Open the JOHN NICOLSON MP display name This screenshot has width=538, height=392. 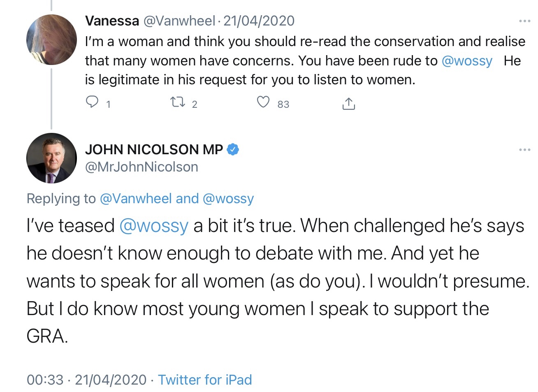pos(154,149)
